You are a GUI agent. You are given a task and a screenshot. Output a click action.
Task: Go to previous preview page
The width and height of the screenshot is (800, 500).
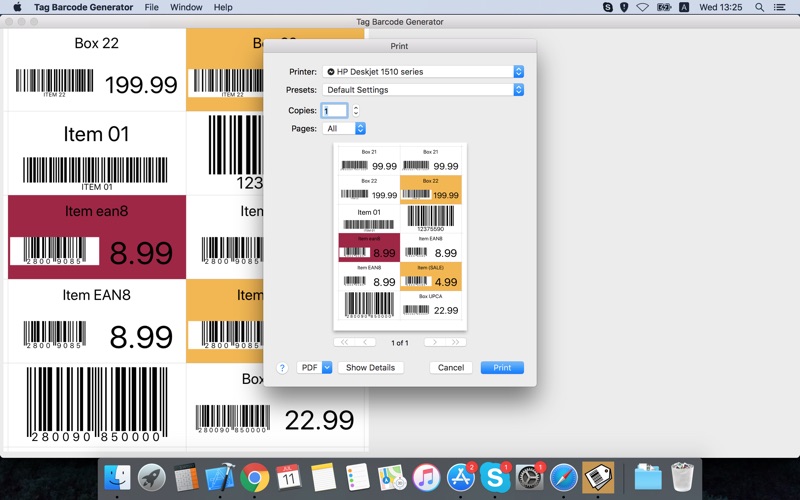[x=365, y=342]
